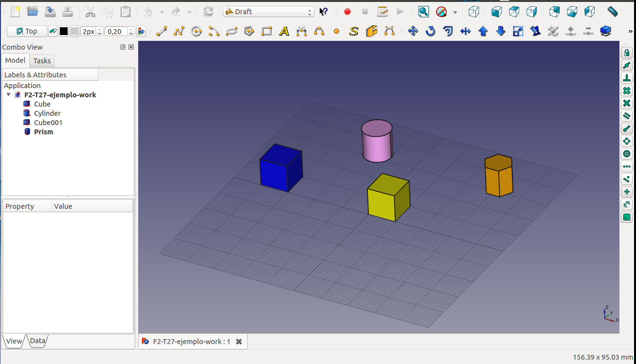Switch to the Data property tab
Image resolution: width=636 pixels, height=364 pixels.
pos(37,341)
